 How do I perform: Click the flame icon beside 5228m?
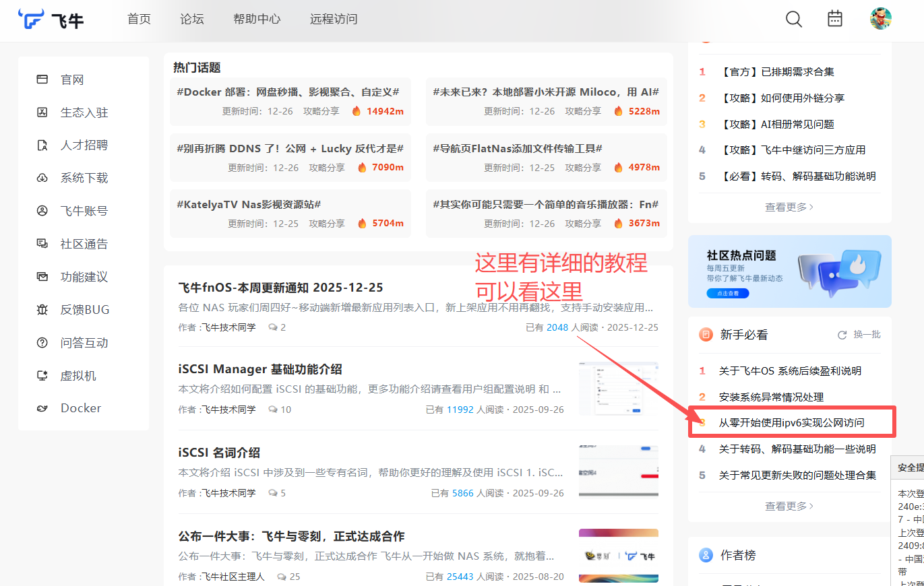(618, 111)
